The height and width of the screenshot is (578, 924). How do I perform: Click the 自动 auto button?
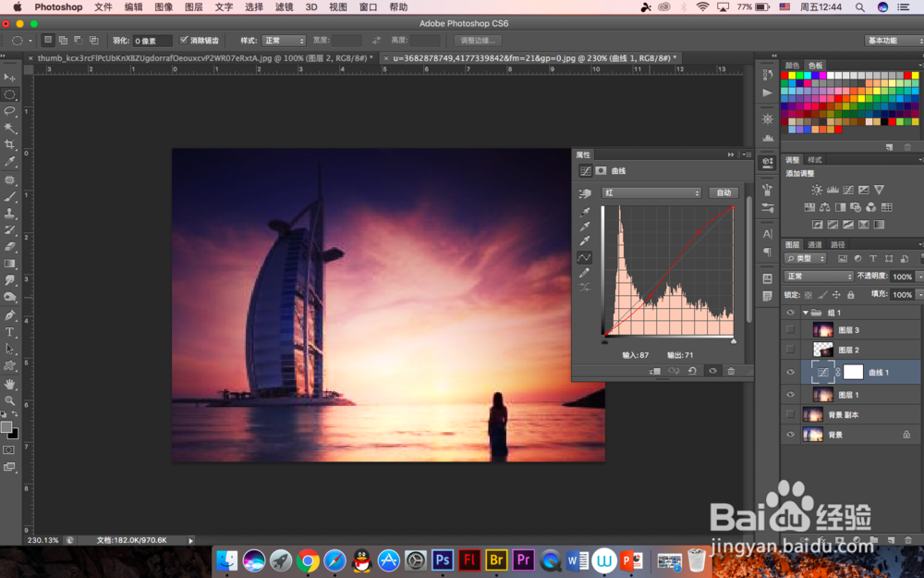pos(723,193)
